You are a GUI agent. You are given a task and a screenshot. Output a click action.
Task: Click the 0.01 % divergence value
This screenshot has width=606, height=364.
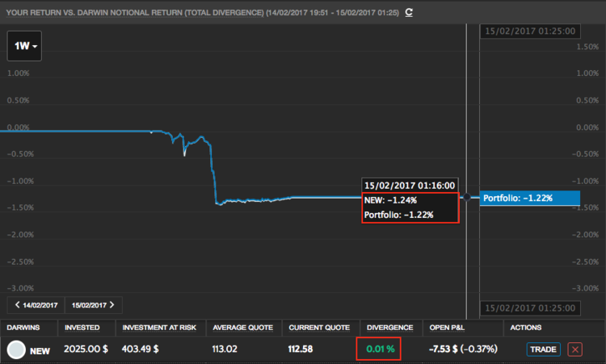click(x=378, y=349)
